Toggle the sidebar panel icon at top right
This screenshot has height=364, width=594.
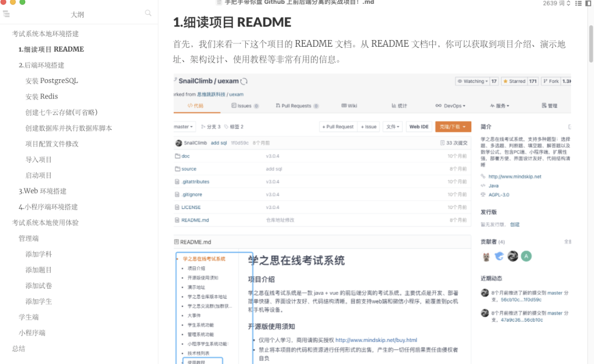pos(588,3)
